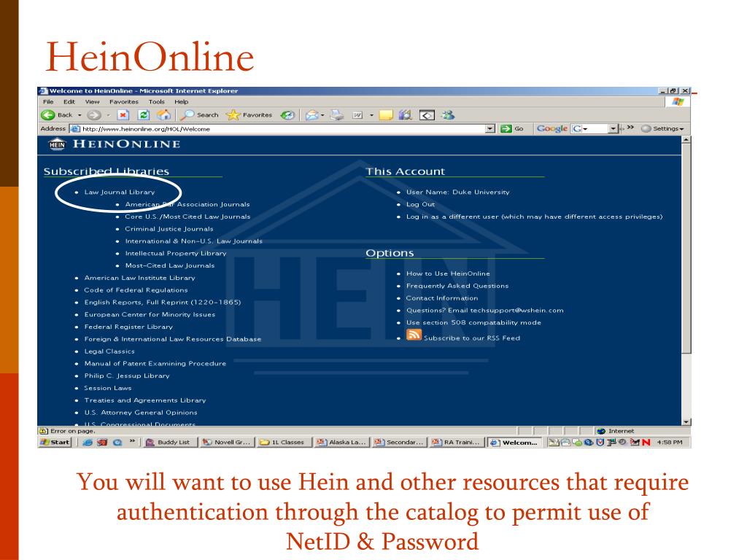
Task: Click the HeinOnline logo in the page header
Action: pos(115,144)
